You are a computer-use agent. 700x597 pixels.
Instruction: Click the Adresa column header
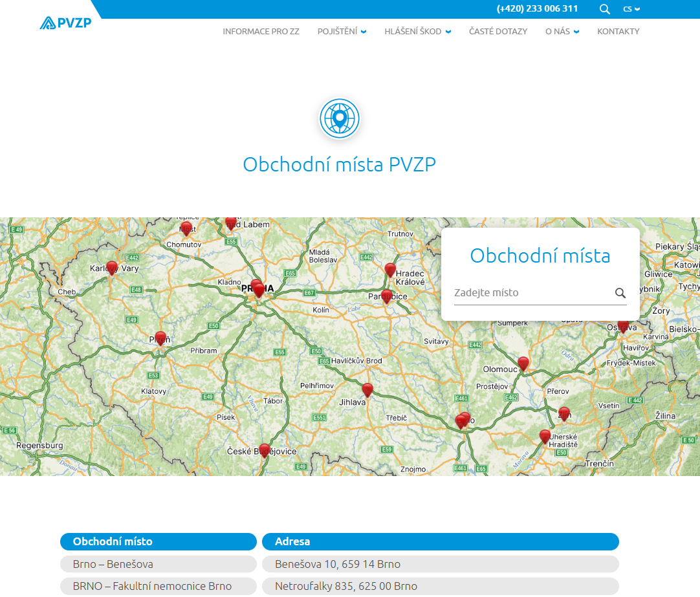(441, 541)
